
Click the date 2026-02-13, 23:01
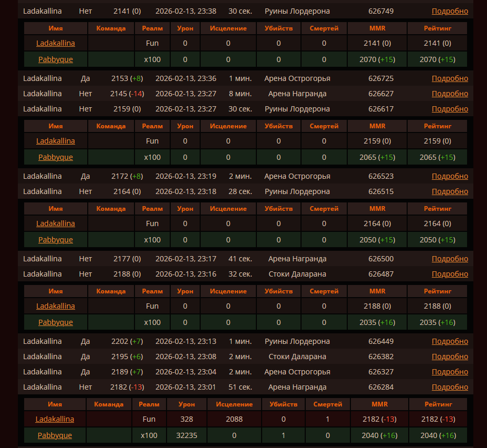click(x=186, y=387)
